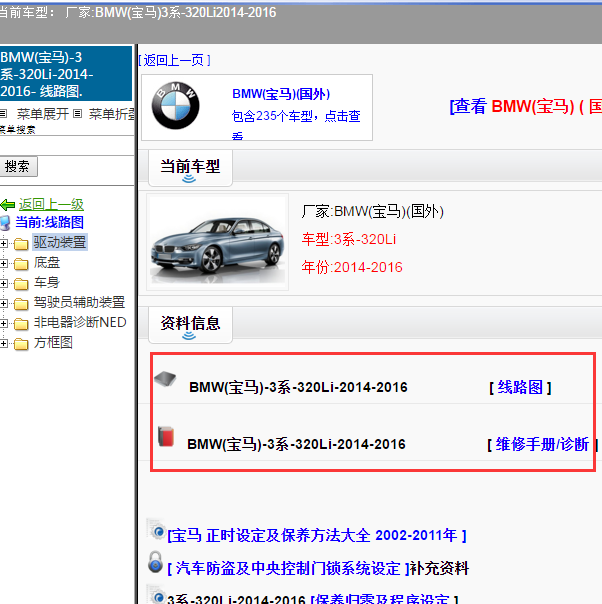602x604 pixels.
Task: Click the folder icon beside 底盘
Action: (21, 263)
